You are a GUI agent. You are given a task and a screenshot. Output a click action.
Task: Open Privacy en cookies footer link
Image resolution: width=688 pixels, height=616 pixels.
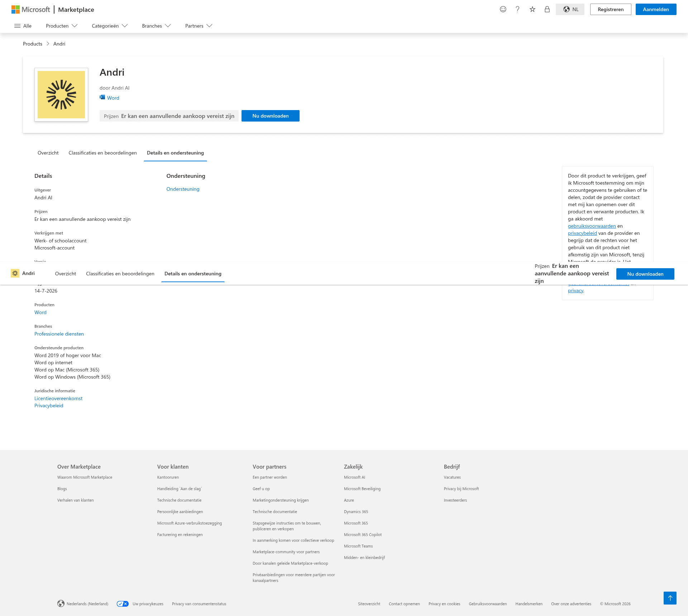(444, 604)
